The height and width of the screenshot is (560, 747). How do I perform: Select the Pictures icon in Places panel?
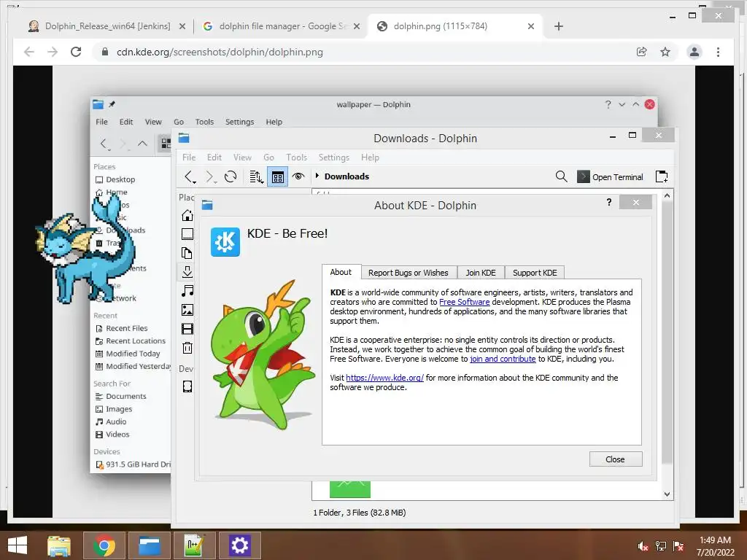[187, 309]
